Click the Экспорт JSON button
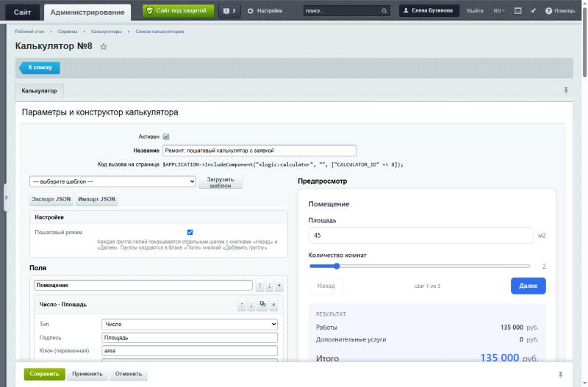 coord(51,199)
